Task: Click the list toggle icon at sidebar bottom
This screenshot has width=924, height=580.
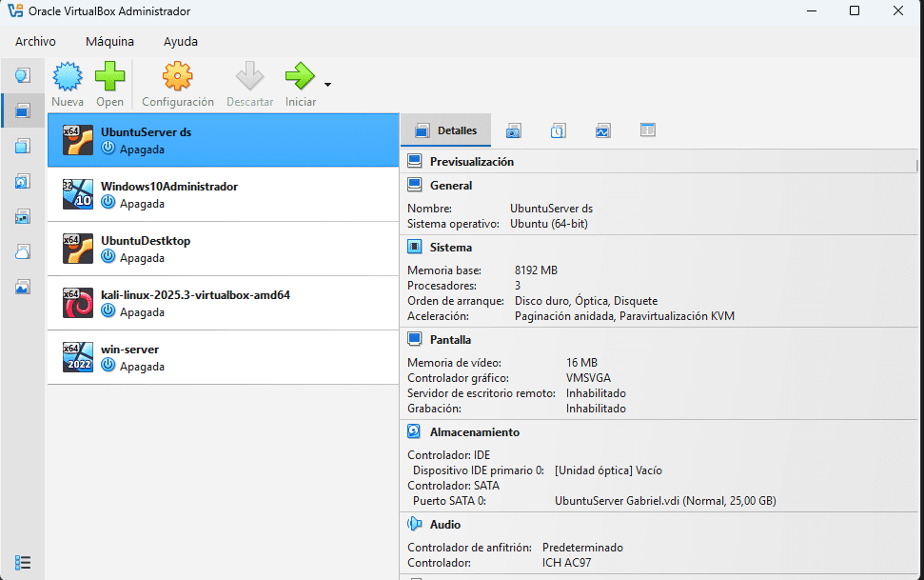Action: pos(23,562)
